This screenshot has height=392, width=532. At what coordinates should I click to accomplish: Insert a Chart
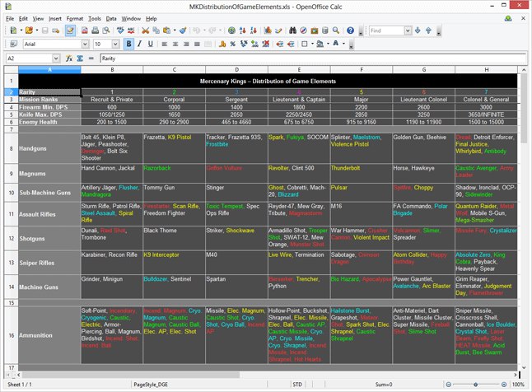pyautogui.click(x=268, y=30)
